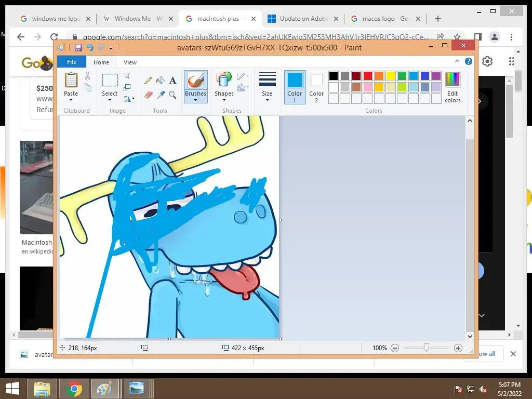The height and width of the screenshot is (399, 532).
Task: Click the Paste clipboard icon
Action: coord(71,81)
